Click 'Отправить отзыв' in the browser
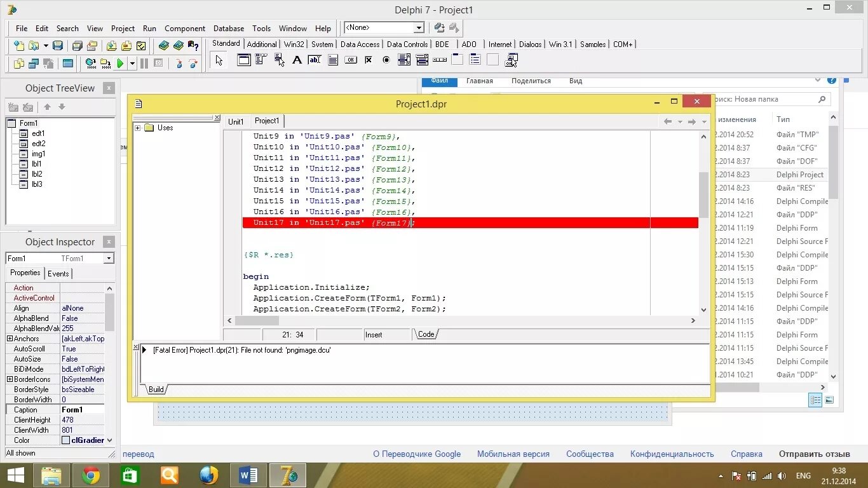The image size is (868, 488). (x=815, y=454)
